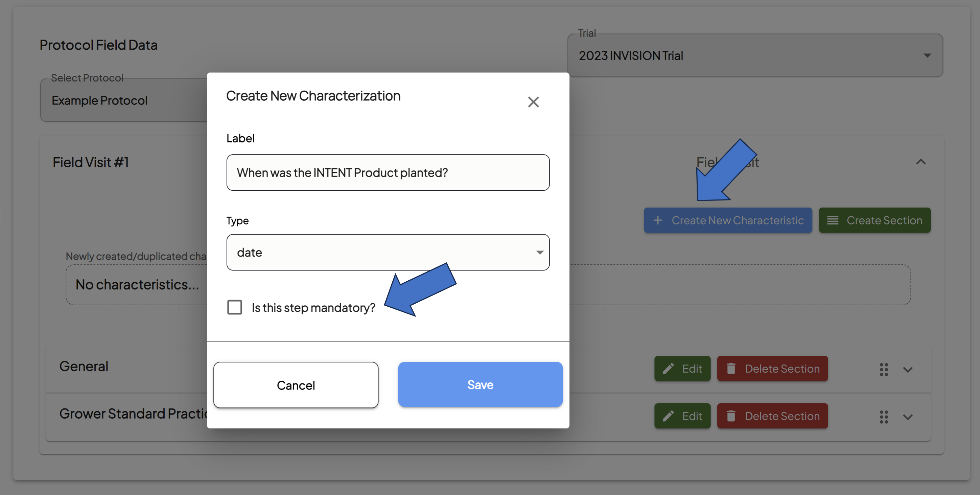Click the Label input field
Image resolution: width=980 pixels, height=495 pixels.
pos(388,172)
